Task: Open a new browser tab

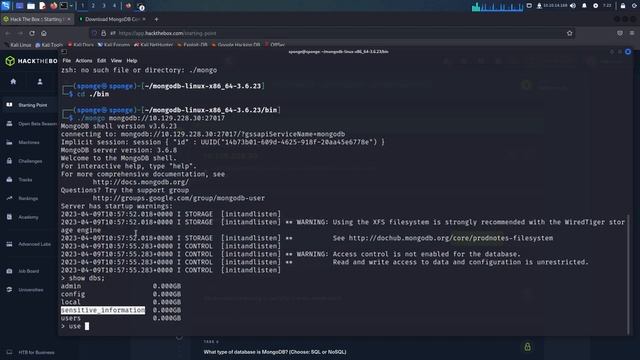Action: [156, 19]
